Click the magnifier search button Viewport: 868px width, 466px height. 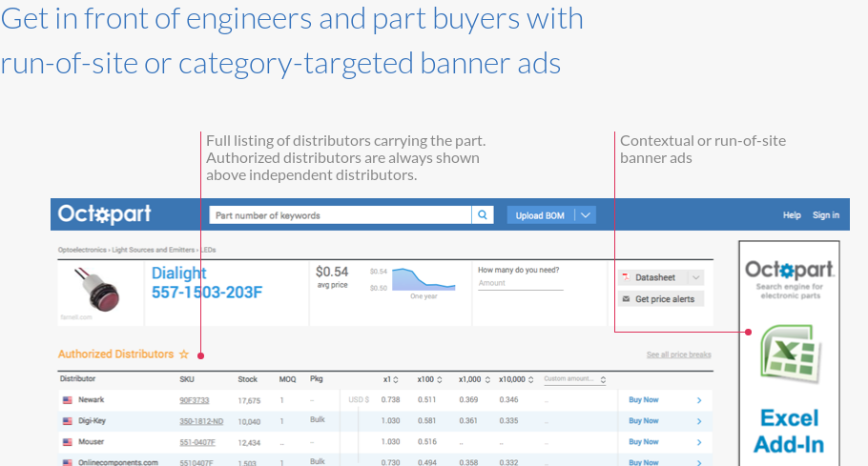point(482,215)
